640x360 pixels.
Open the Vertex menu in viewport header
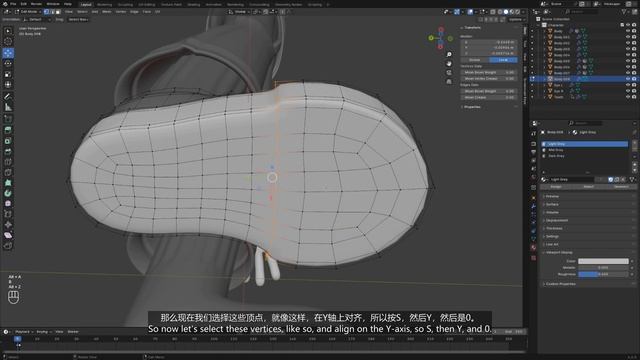[121, 12]
